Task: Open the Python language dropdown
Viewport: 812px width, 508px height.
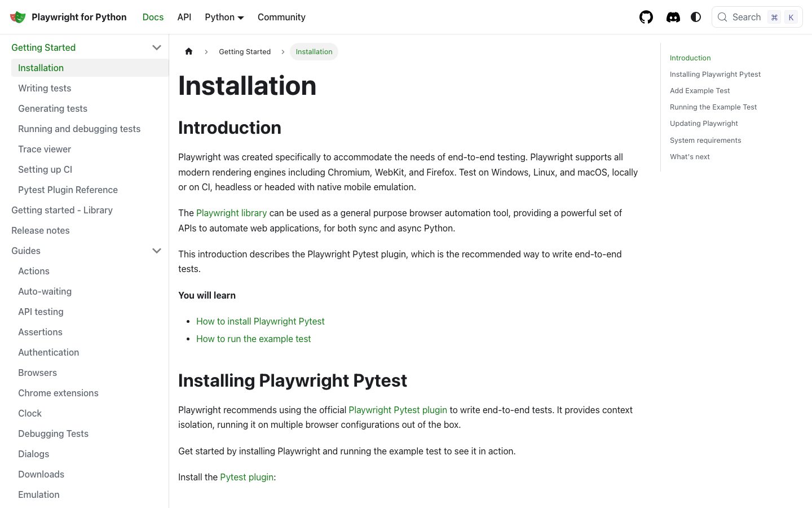Action: 224,17
